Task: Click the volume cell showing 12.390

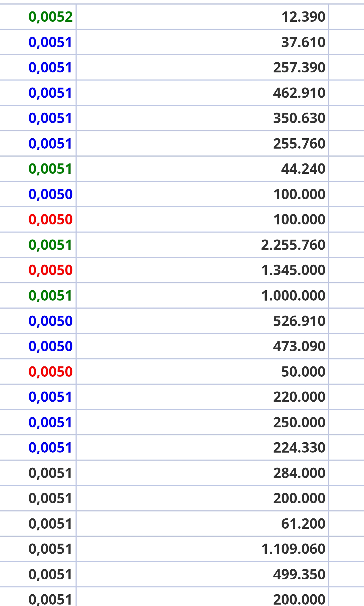Action: click(303, 17)
